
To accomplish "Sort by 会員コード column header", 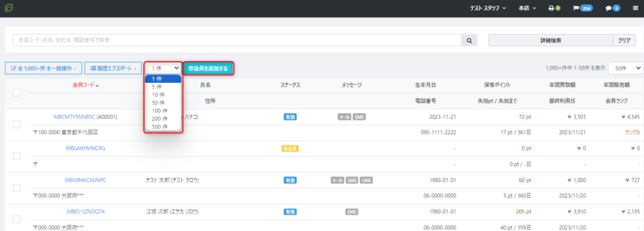I will pos(86,85).
